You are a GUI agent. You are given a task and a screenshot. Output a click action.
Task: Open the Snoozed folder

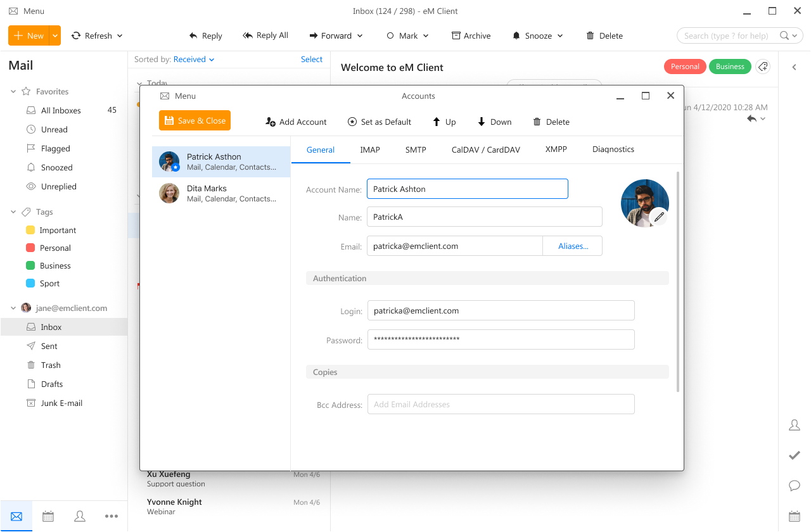[x=63, y=167]
